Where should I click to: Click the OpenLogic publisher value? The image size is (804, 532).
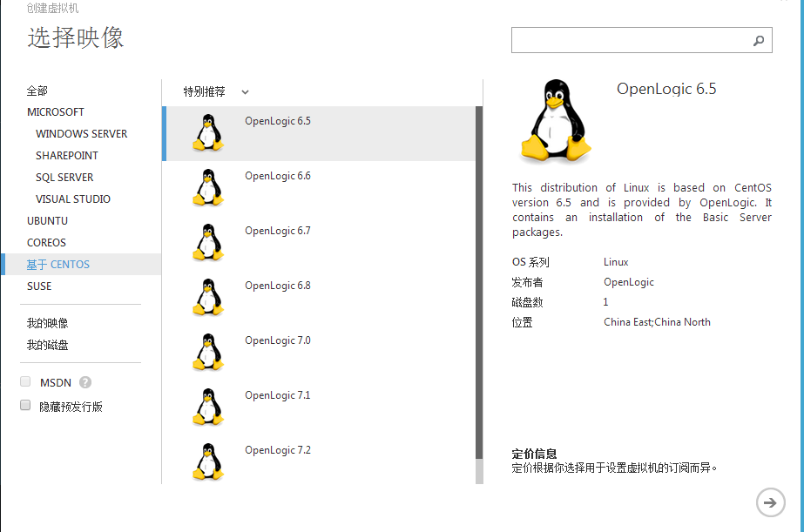click(629, 282)
